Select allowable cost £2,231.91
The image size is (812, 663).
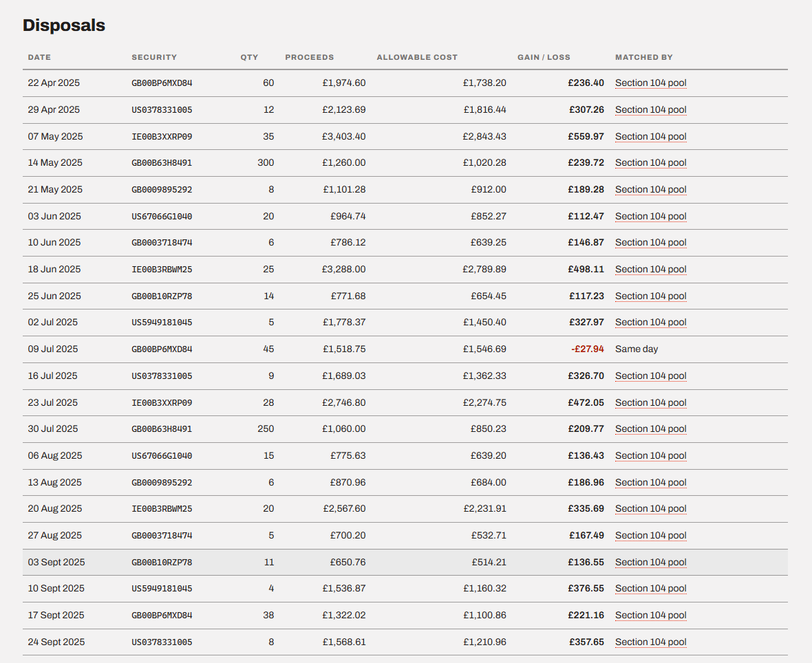484,508
